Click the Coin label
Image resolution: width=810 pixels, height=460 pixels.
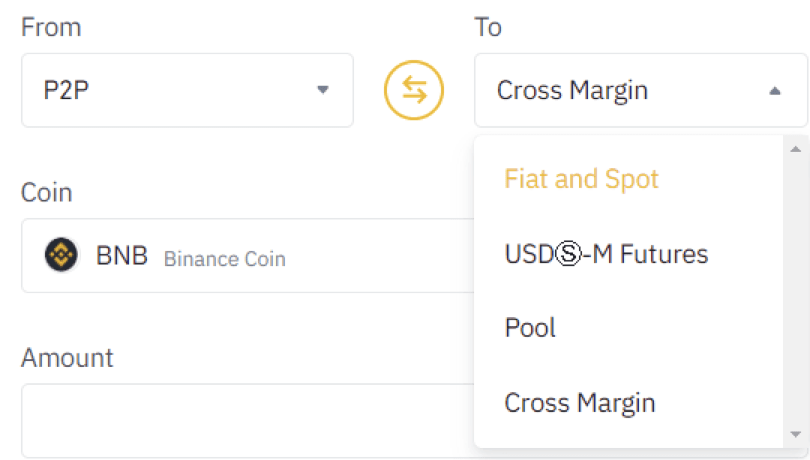point(46,193)
